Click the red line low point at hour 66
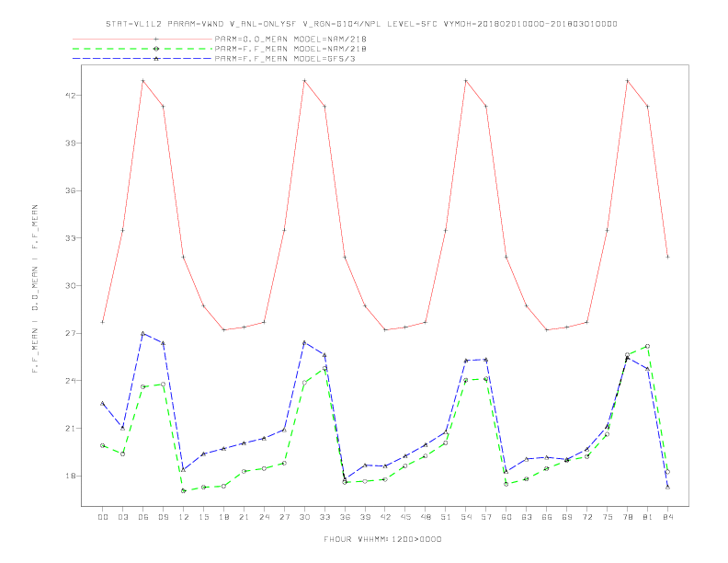728x563 pixels. 547,330
